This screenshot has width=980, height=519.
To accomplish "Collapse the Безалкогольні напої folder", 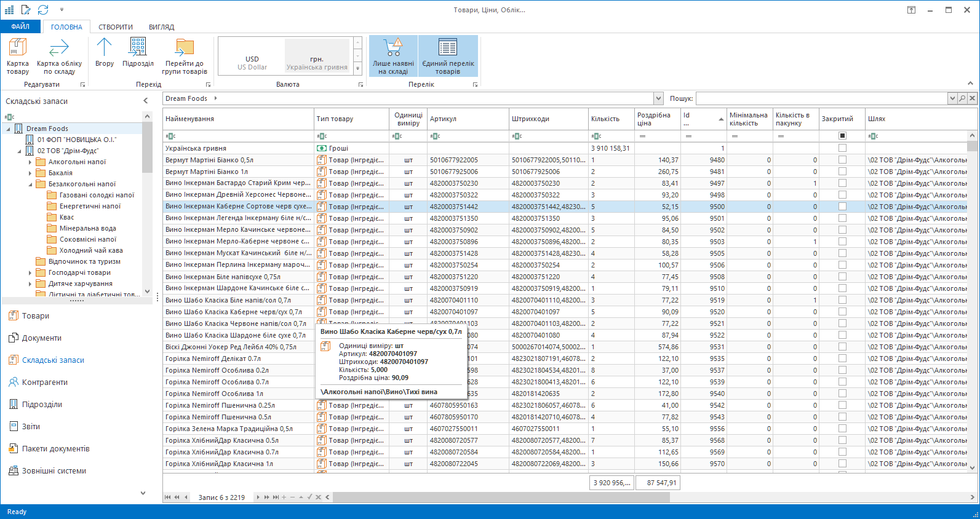I will pos(30,184).
